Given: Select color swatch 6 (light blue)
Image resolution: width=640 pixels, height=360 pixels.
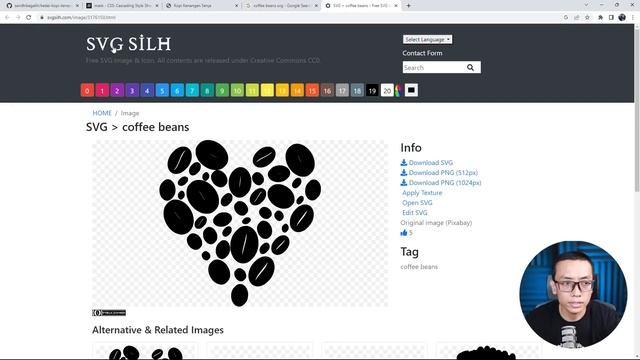Looking at the screenshot, I should click(177, 90).
